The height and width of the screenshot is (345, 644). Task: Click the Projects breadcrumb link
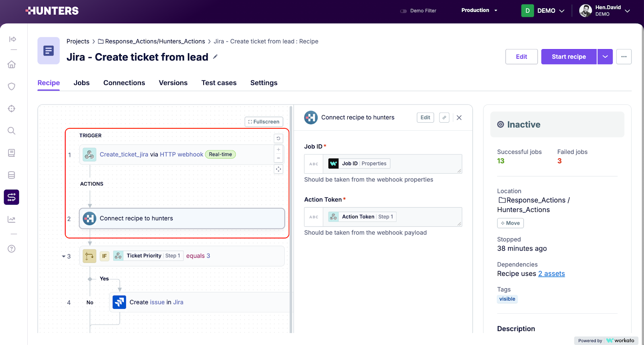coord(78,41)
